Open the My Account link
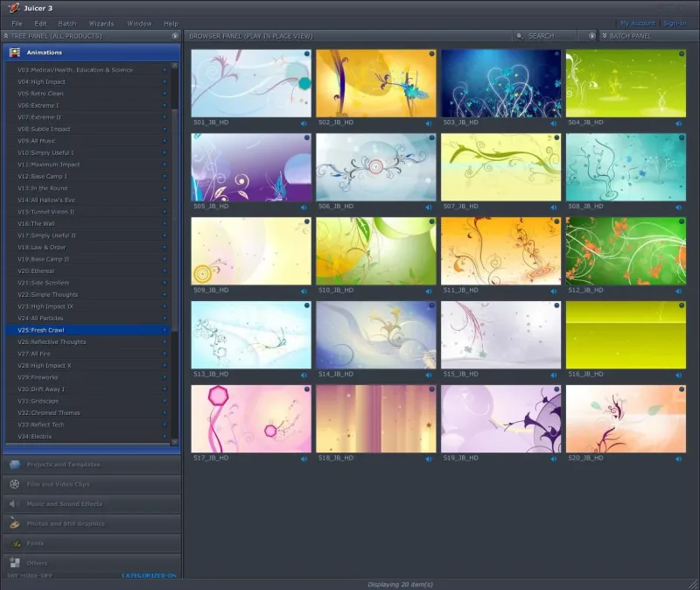This screenshot has height=590, width=700. [638, 24]
